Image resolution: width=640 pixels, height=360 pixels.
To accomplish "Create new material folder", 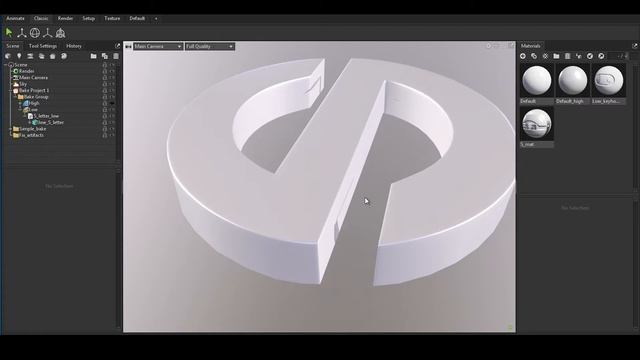I will (556, 56).
